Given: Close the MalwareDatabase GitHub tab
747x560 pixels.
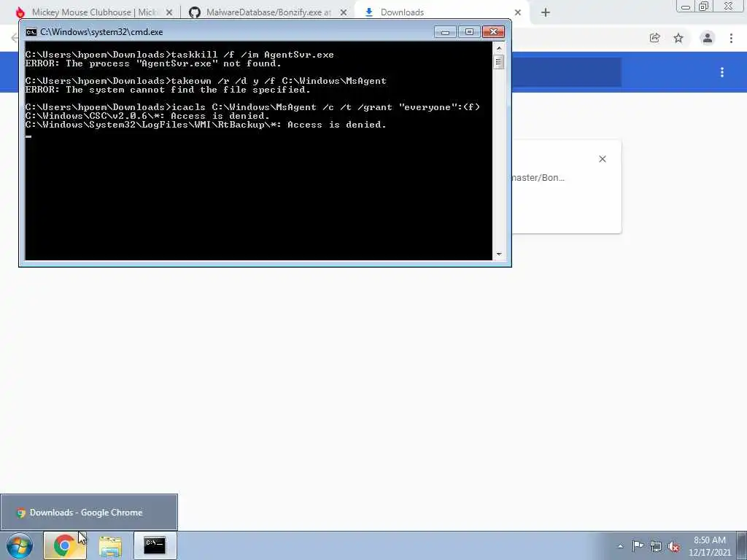Looking at the screenshot, I should pos(344,12).
